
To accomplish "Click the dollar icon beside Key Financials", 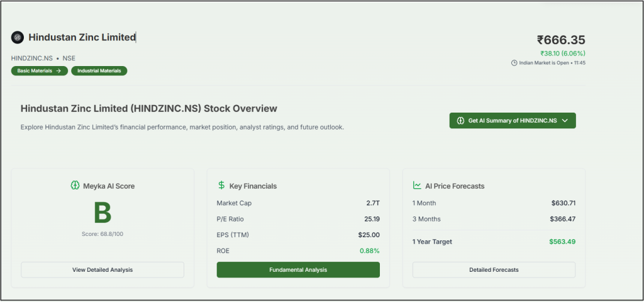I will coord(221,186).
